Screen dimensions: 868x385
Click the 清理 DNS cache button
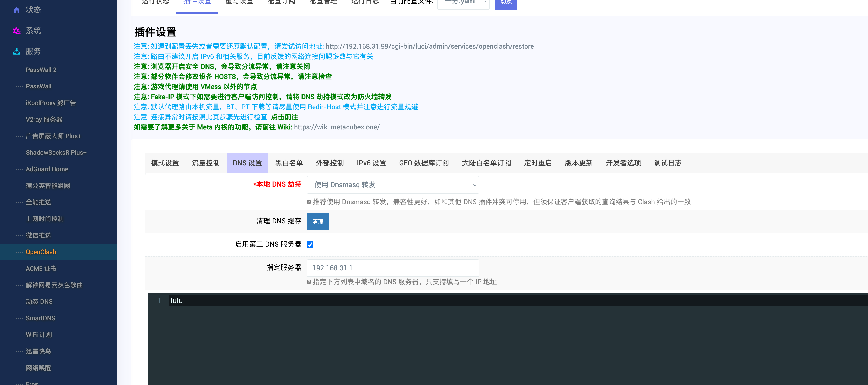coord(318,221)
